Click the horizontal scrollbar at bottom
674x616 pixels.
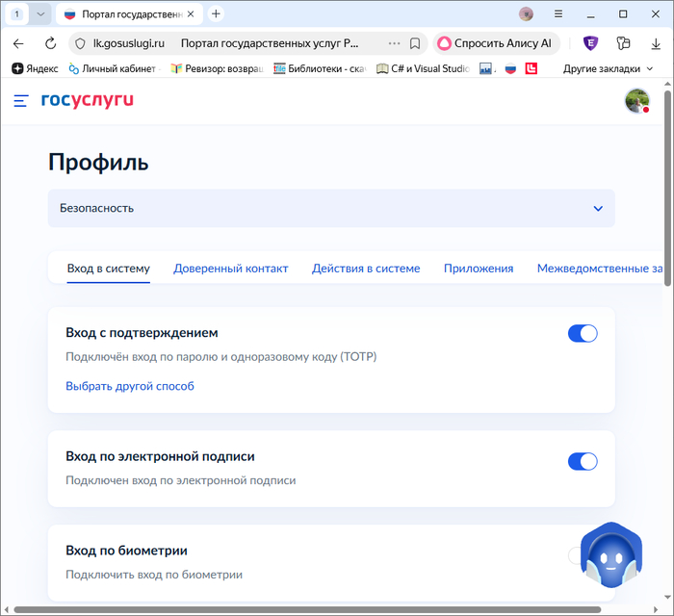coord(289,609)
